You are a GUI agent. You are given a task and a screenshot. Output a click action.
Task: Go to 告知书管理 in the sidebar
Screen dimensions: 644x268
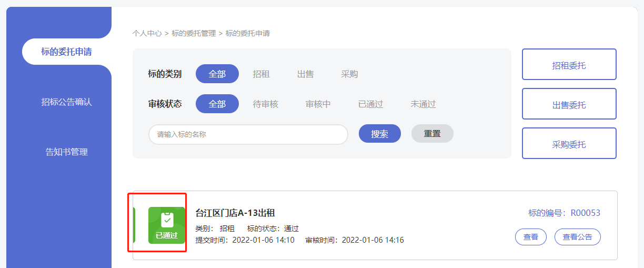click(x=66, y=152)
